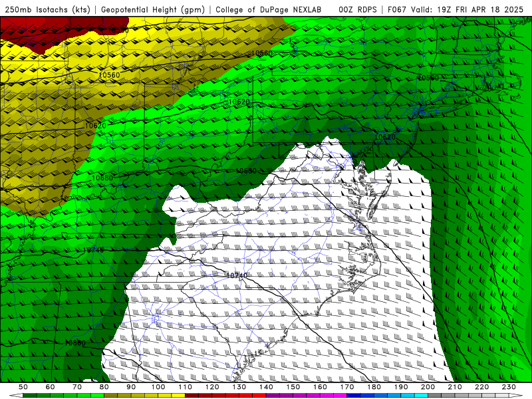This screenshot has width=532, height=399.
Task: Select the magenta swatch left of 170
Action: [340, 396]
